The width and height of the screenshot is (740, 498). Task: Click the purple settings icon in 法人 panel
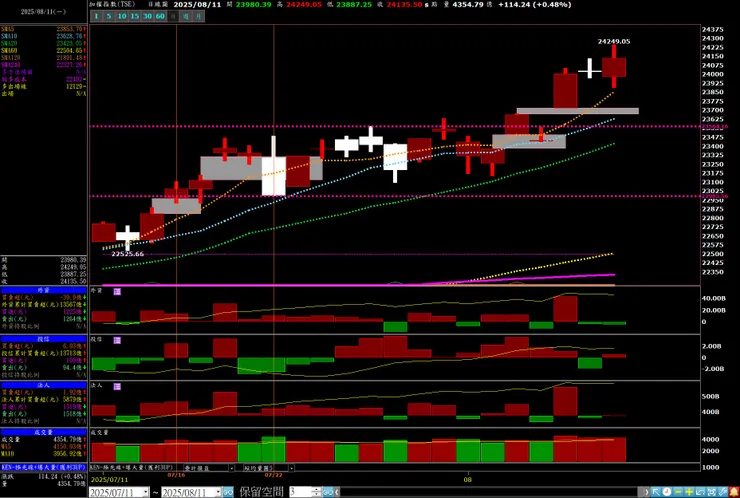pyautogui.click(x=118, y=386)
